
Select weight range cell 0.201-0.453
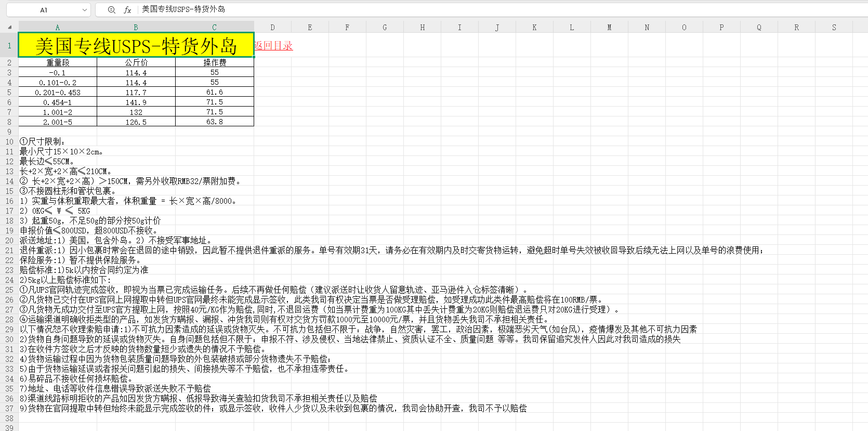(58, 93)
